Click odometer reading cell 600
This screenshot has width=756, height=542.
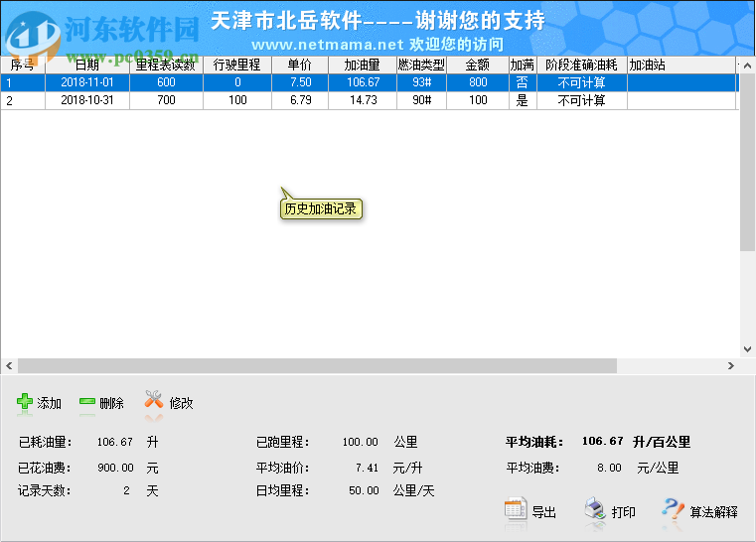tap(166, 82)
